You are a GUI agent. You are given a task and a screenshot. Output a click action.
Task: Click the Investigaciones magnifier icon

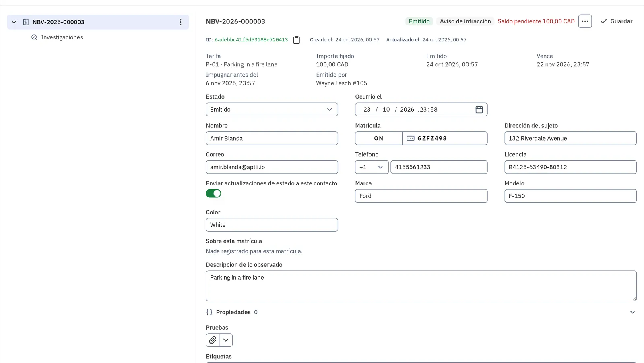pyautogui.click(x=34, y=37)
